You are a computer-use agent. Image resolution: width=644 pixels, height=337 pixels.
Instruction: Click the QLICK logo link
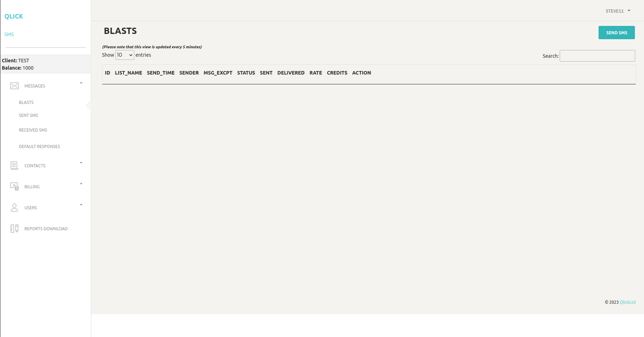pyautogui.click(x=14, y=16)
